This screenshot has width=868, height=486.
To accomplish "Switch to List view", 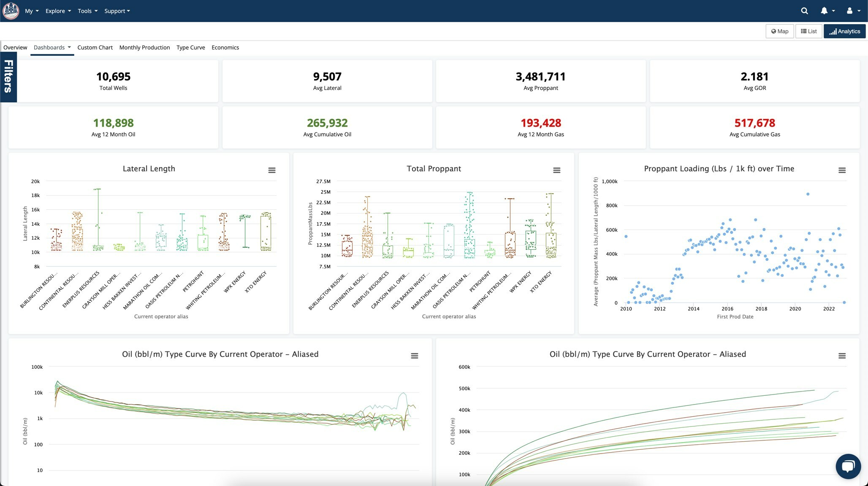I will point(808,31).
